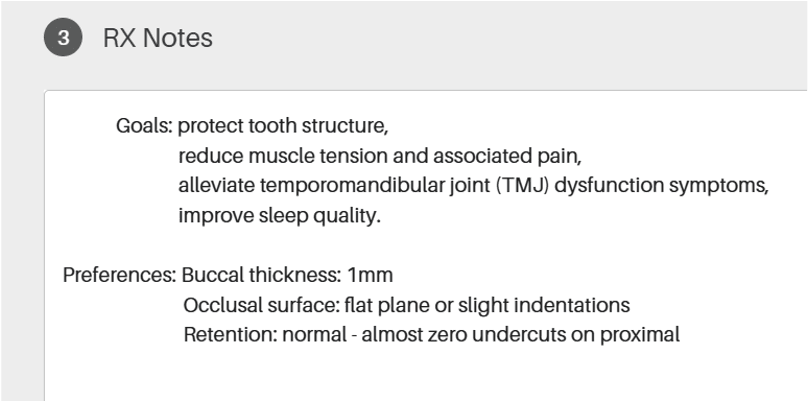This screenshot has width=808, height=401.
Task: Click the 'Buccal thickness: 1mm' line
Action: coord(287,275)
